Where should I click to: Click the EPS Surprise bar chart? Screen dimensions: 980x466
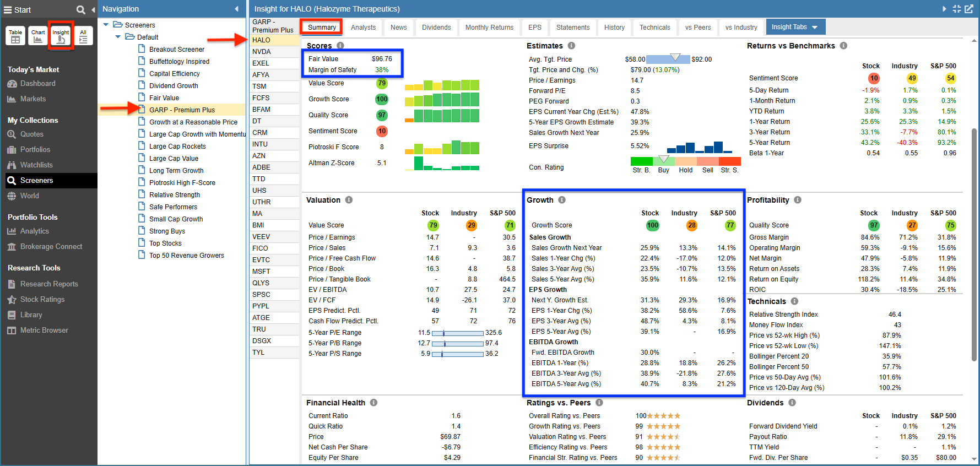tap(700, 147)
